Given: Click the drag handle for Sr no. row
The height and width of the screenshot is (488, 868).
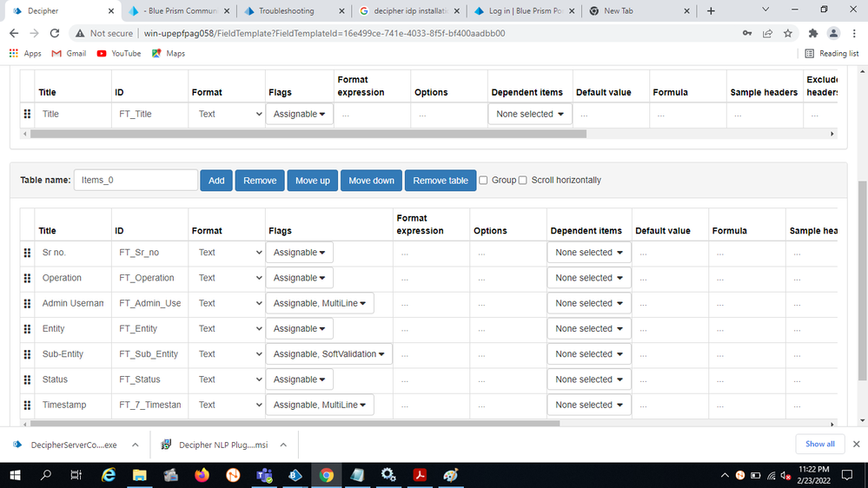Looking at the screenshot, I should pyautogui.click(x=27, y=253).
